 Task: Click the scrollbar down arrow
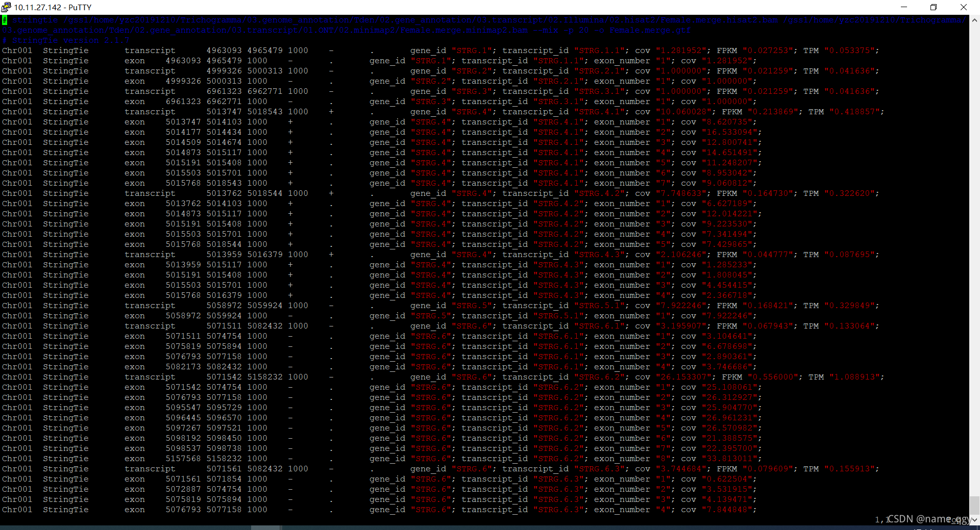[x=974, y=520]
